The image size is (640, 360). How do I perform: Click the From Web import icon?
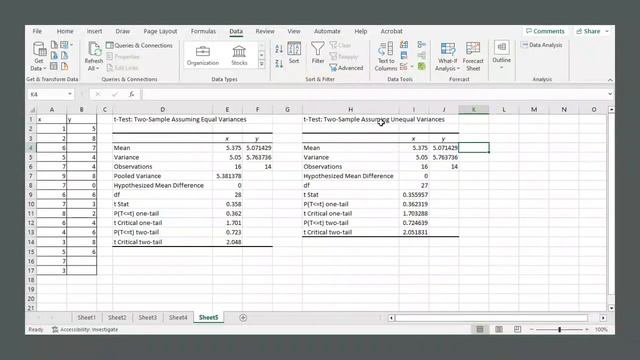coord(54,55)
